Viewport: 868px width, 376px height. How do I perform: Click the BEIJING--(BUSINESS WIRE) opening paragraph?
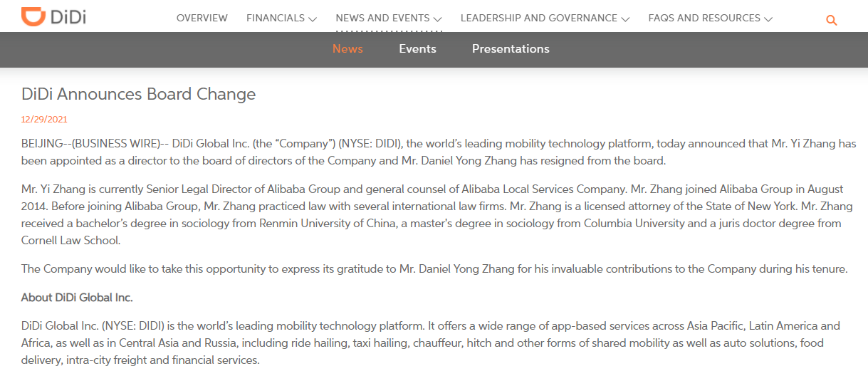tap(439, 152)
